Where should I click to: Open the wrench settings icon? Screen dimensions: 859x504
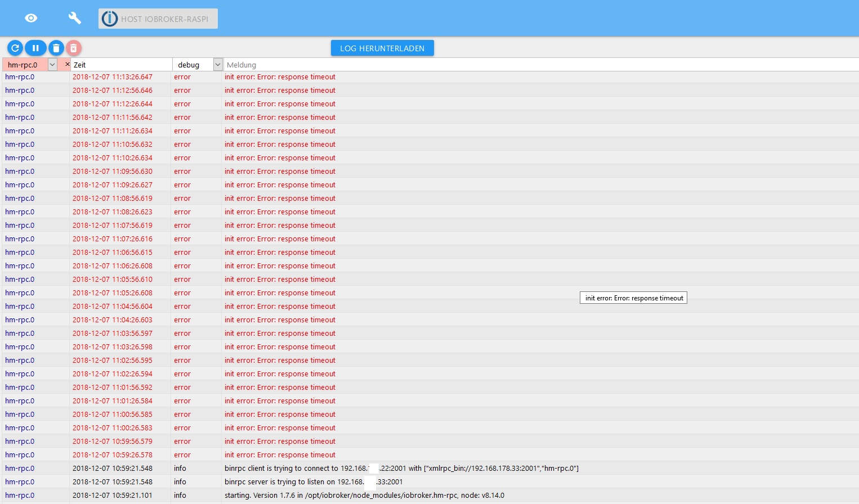pos(75,19)
